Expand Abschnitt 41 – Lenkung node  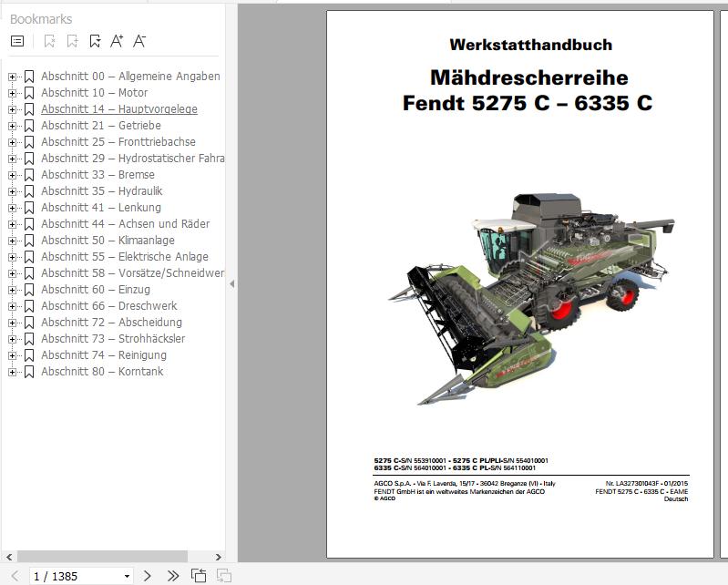[12, 208]
